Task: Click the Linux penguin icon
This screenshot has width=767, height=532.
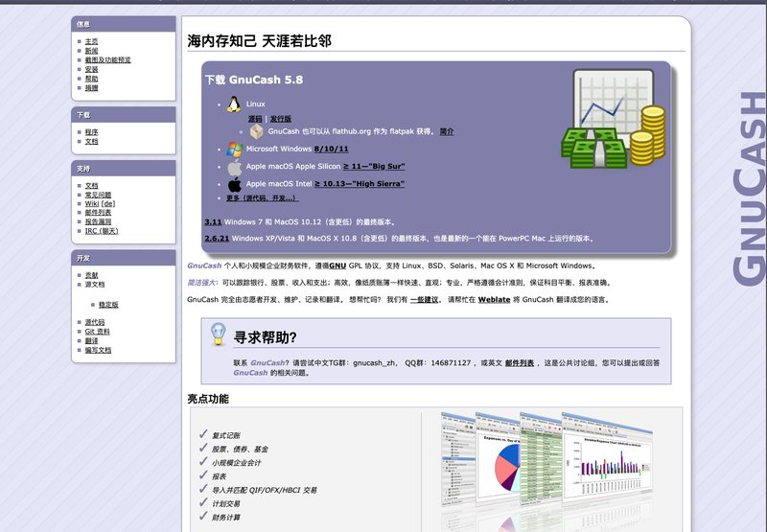Action: coord(233,104)
